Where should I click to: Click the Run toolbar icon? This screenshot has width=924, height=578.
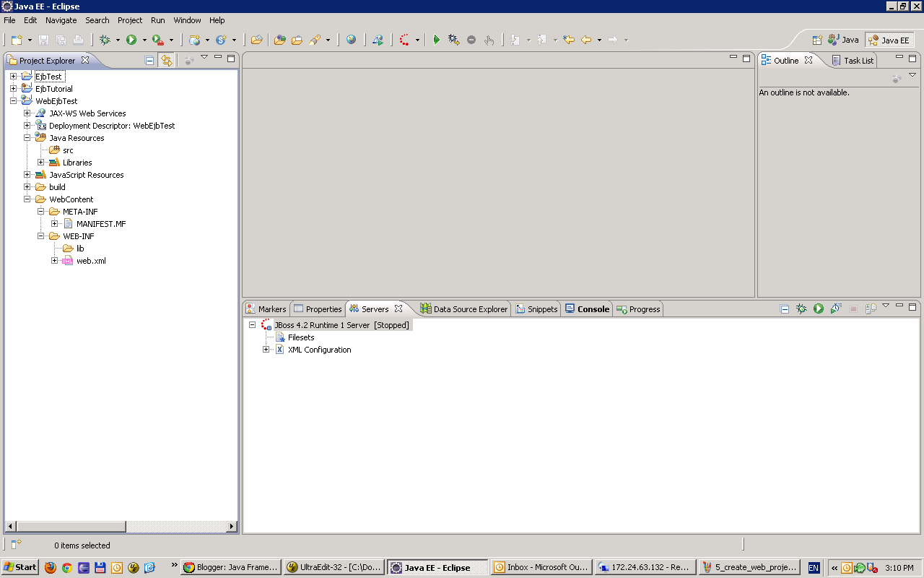pos(132,40)
